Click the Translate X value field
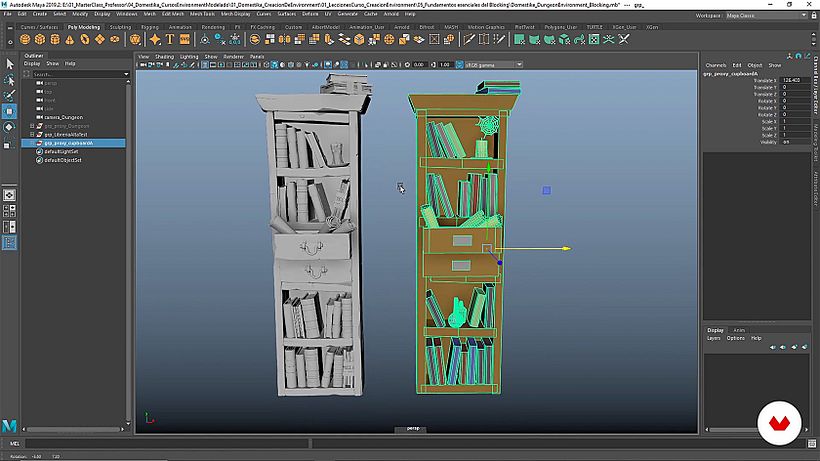 pyautogui.click(x=795, y=80)
